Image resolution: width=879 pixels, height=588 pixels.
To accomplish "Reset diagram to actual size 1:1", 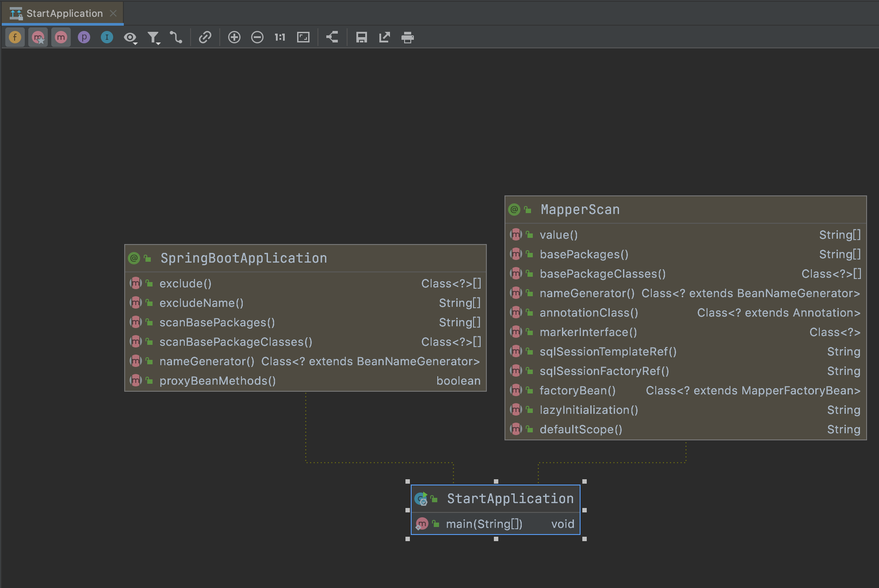I will (x=280, y=38).
